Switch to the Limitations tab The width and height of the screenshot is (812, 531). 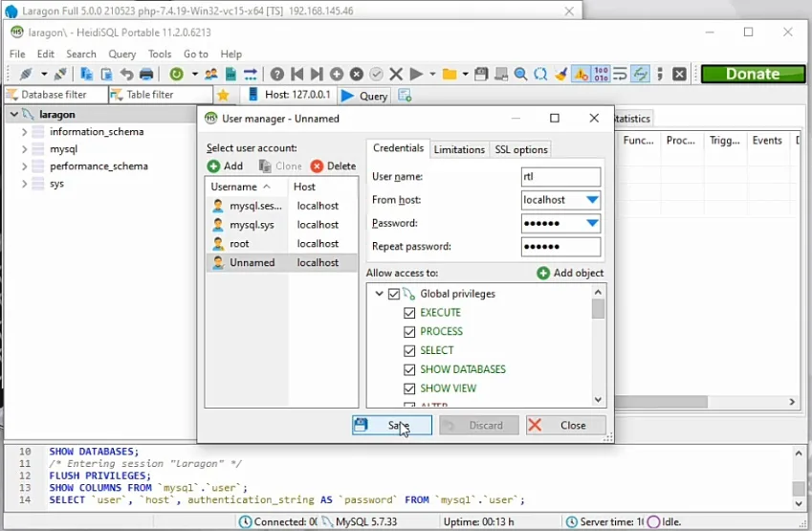point(459,149)
